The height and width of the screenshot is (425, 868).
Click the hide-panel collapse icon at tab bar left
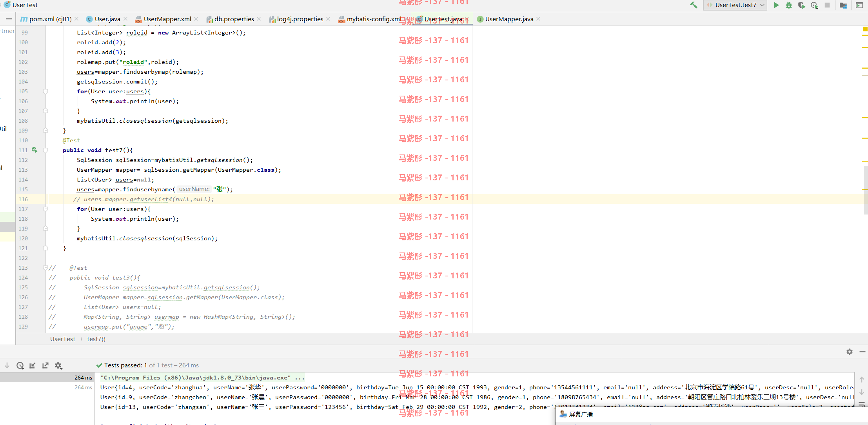(9, 19)
